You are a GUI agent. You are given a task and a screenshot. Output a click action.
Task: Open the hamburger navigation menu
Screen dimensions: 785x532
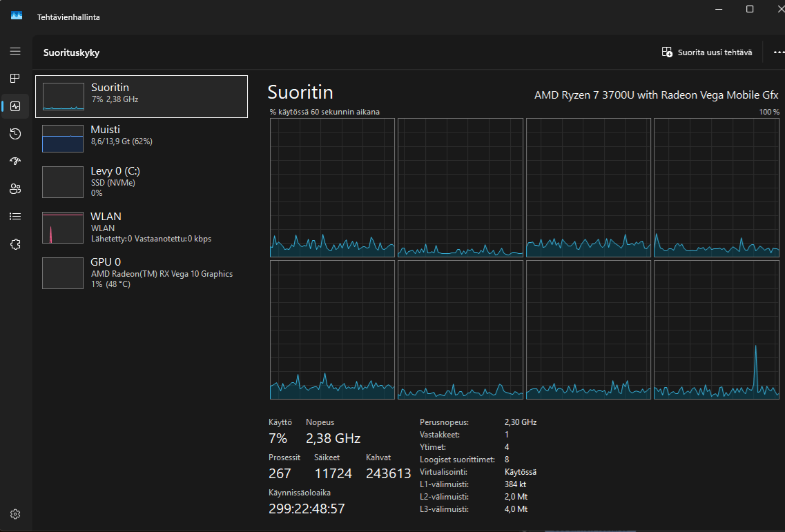click(15, 51)
